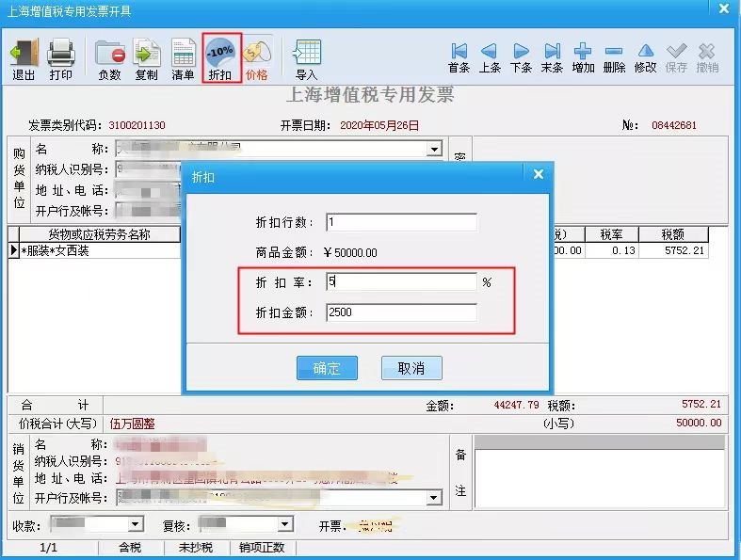Open the 清单 list icon

coord(183,59)
